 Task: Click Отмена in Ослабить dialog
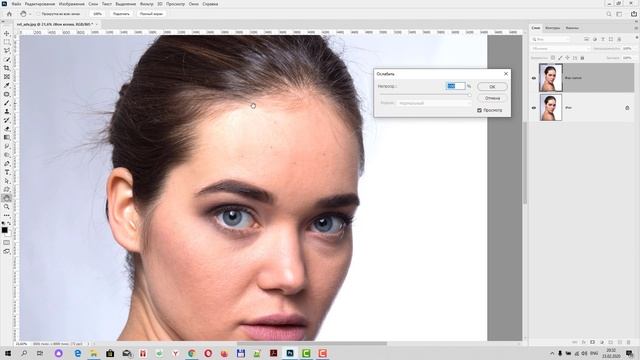pos(492,98)
